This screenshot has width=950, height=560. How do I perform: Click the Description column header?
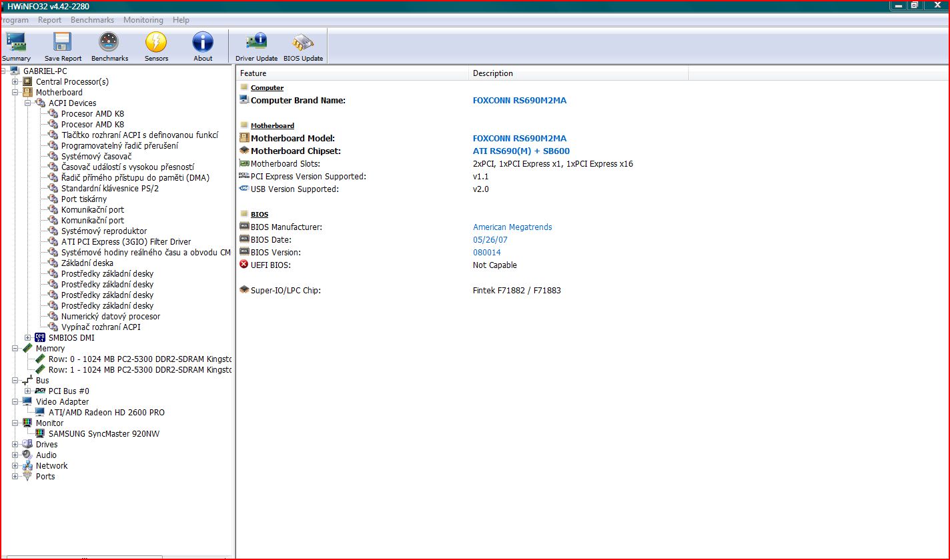(x=493, y=73)
